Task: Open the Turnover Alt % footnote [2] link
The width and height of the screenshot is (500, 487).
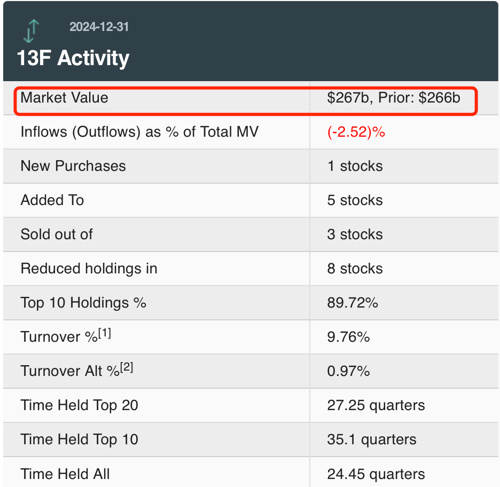Action: pos(127,367)
